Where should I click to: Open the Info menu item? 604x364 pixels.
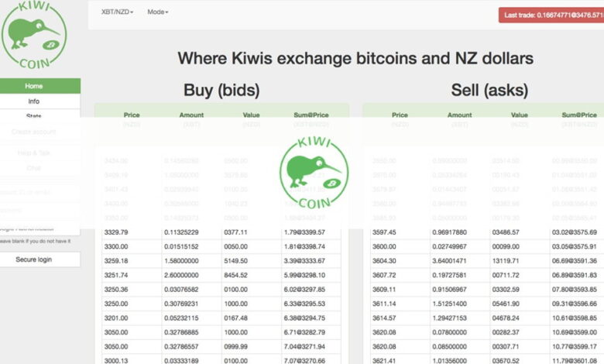coord(40,101)
